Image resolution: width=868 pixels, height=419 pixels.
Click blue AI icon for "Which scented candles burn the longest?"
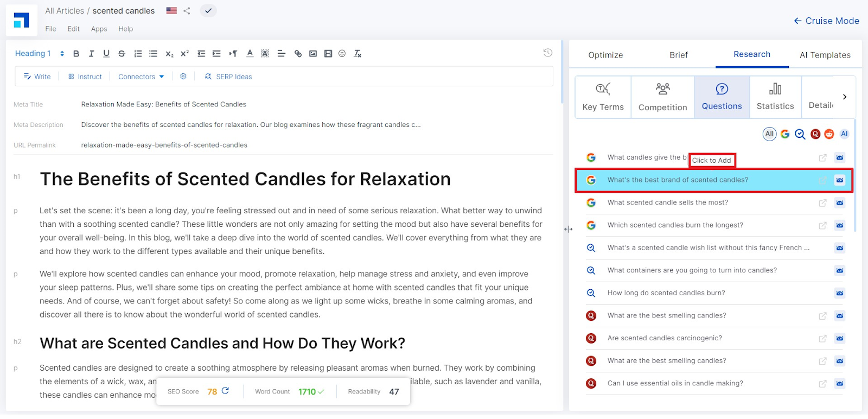coord(840,225)
